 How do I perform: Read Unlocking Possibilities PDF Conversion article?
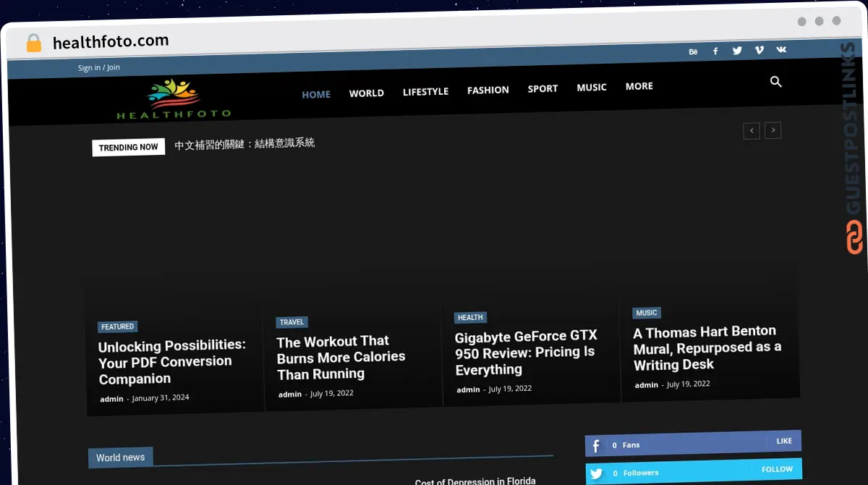pyautogui.click(x=172, y=362)
